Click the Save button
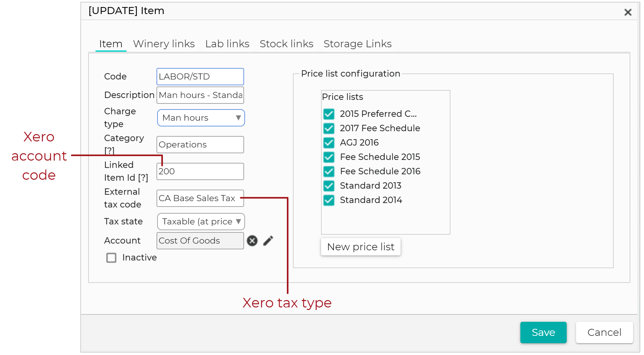The image size is (644, 355). click(x=543, y=332)
